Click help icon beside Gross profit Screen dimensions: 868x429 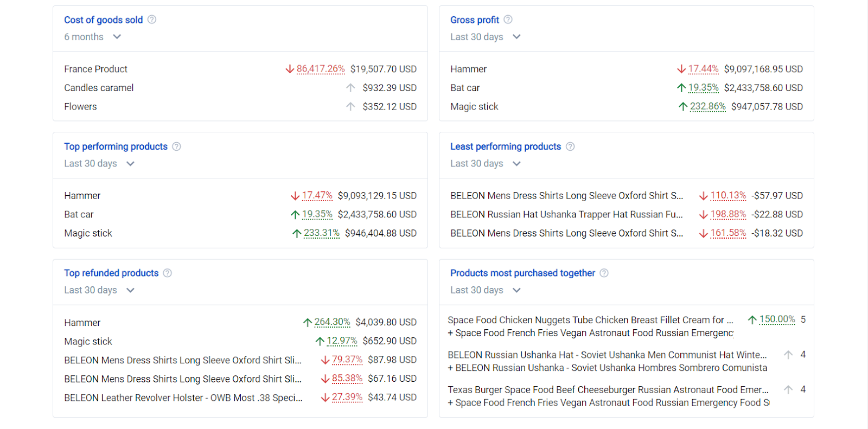pyautogui.click(x=508, y=20)
